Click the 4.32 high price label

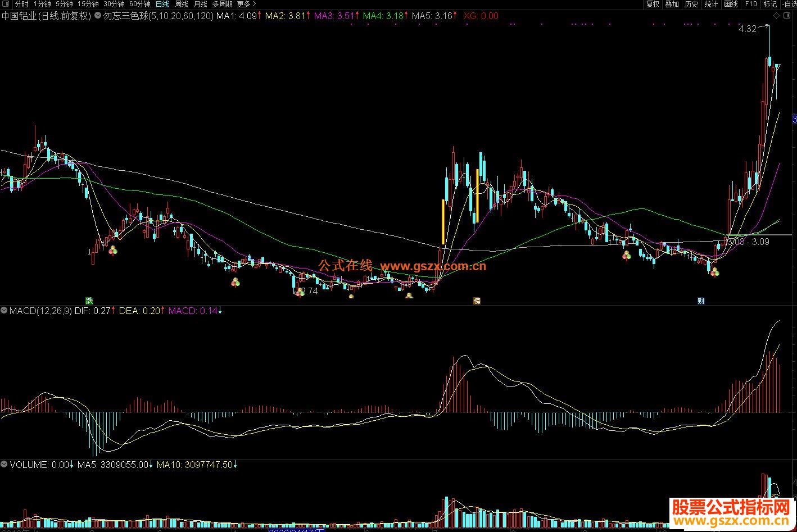tap(748, 29)
